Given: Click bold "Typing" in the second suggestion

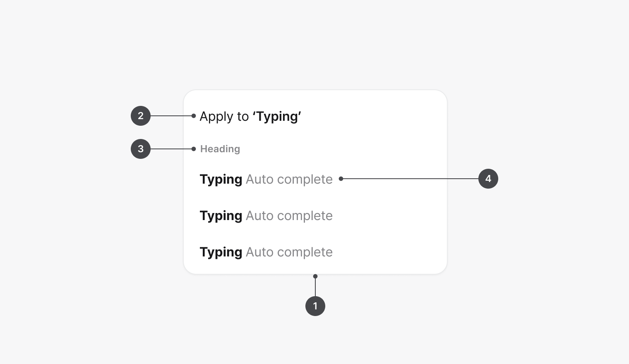Looking at the screenshot, I should click(221, 216).
